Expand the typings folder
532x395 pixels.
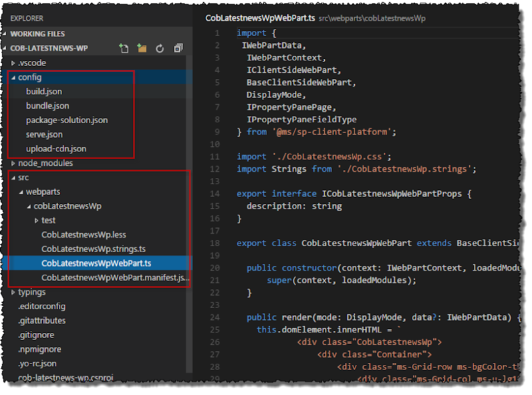pyautogui.click(x=13, y=293)
